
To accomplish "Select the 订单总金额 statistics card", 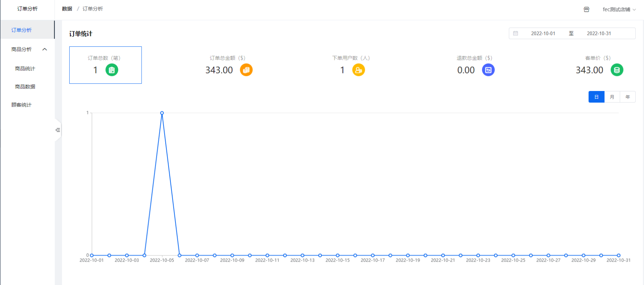I will click(228, 65).
